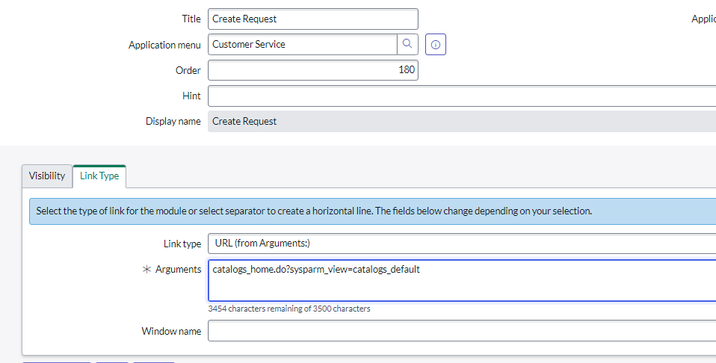Click the Hint label
The image size is (716, 363).
click(191, 96)
